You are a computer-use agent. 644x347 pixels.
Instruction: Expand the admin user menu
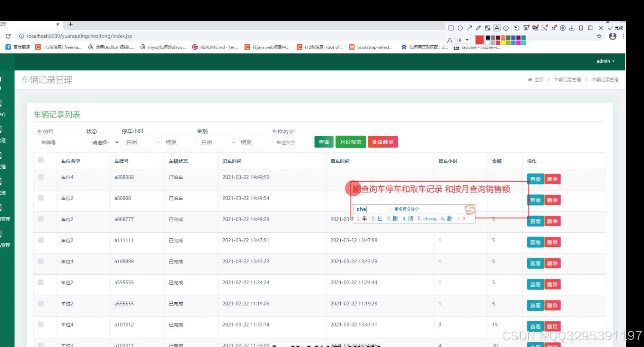[x=605, y=61]
